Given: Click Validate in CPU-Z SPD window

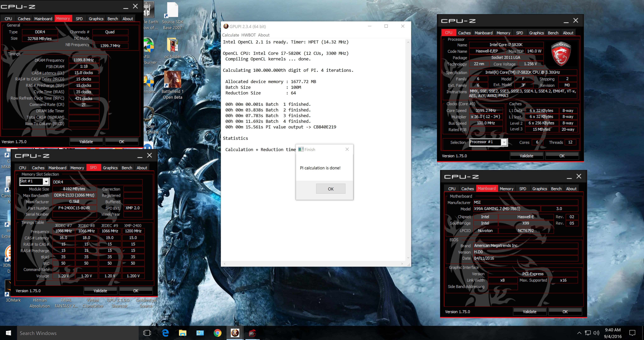Looking at the screenshot, I should 100,291.
